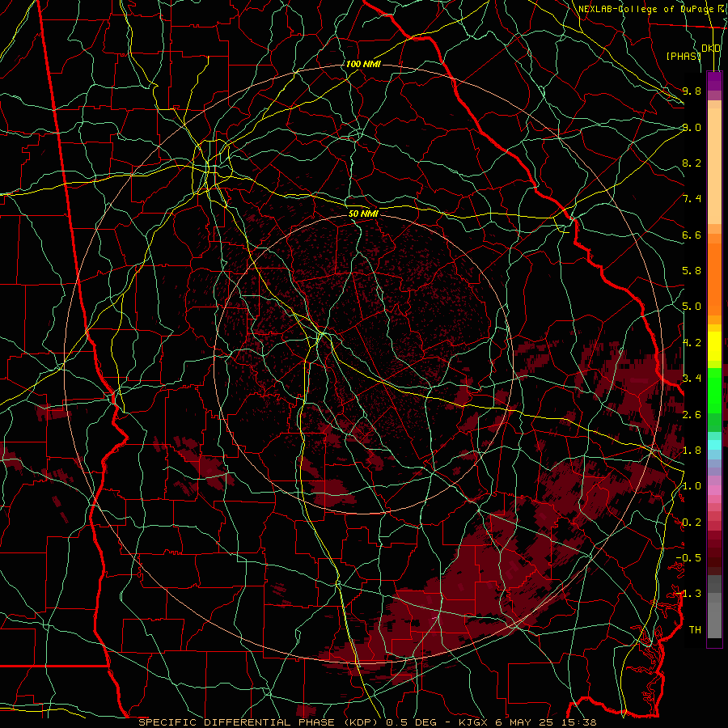
Task: Select the 9.0 value on color scale
Action: pyautogui.click(x=692, y=127)
